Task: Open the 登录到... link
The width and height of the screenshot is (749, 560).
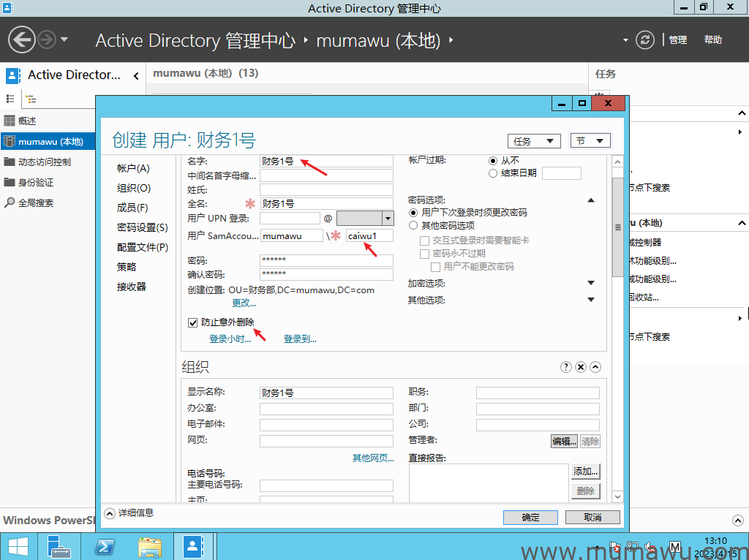Action: (x=300, y=339)
